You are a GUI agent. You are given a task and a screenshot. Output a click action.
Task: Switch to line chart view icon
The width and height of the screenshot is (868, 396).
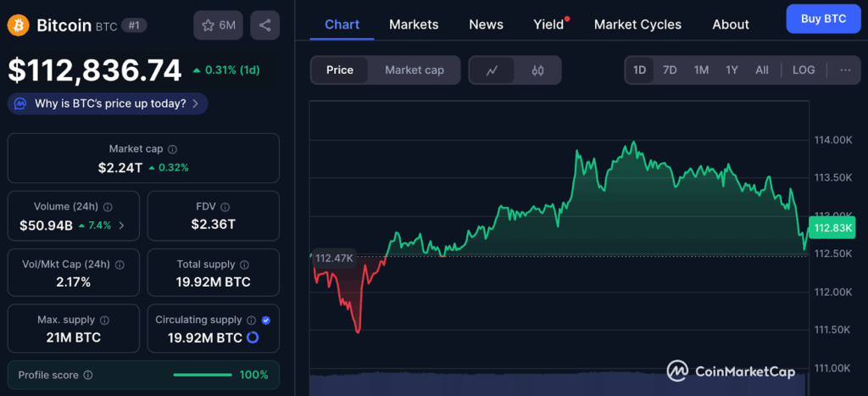coord(492,70)
